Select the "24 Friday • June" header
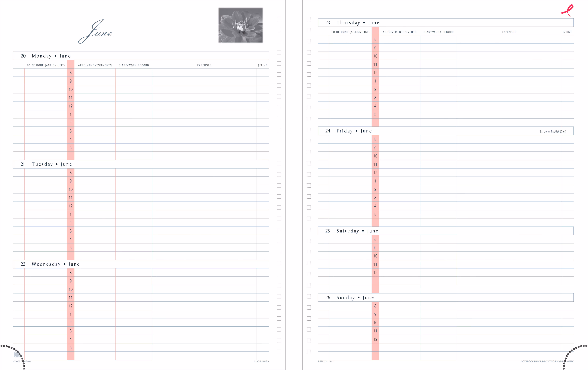This screenshot has height=370, width=588. coord(446,131)
